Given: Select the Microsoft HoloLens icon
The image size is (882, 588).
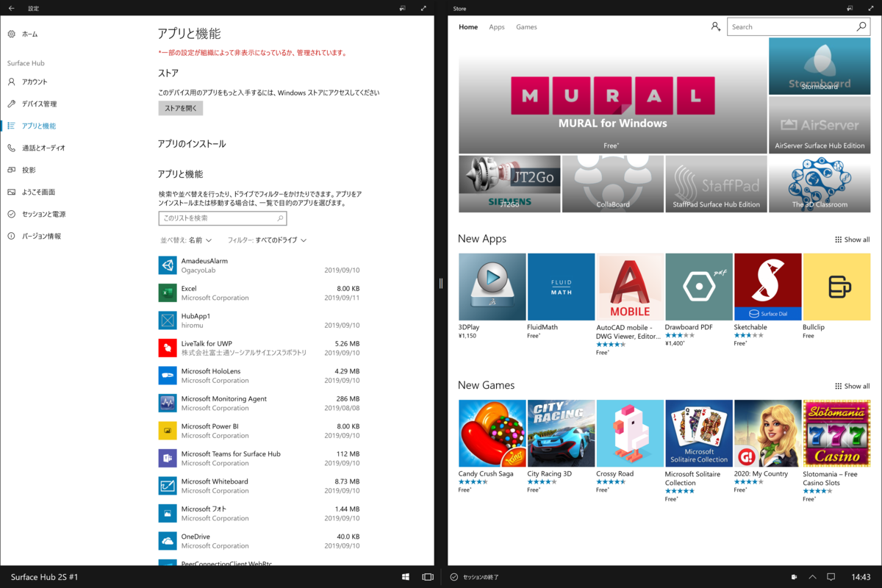Looking at the screenshot, I should click(x=168, y=376).
